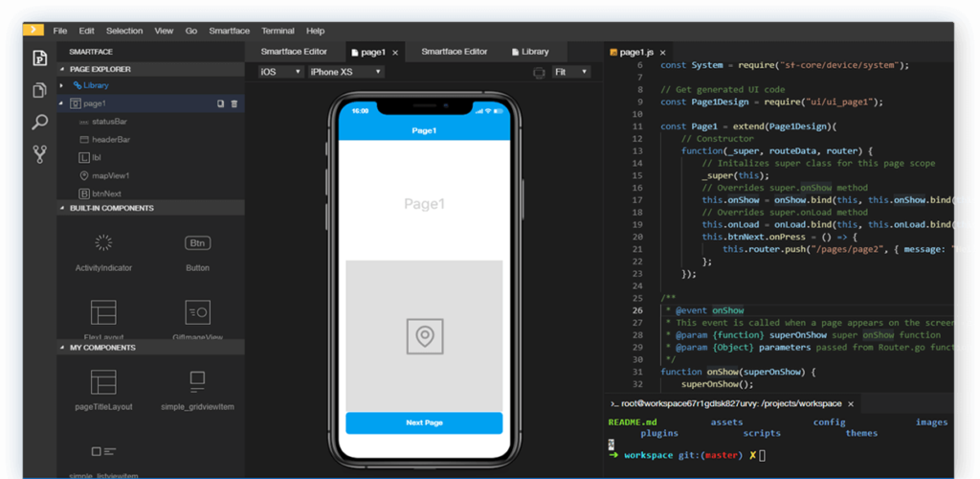
Task: Open the Terminal menu
Action: [278, 31]
